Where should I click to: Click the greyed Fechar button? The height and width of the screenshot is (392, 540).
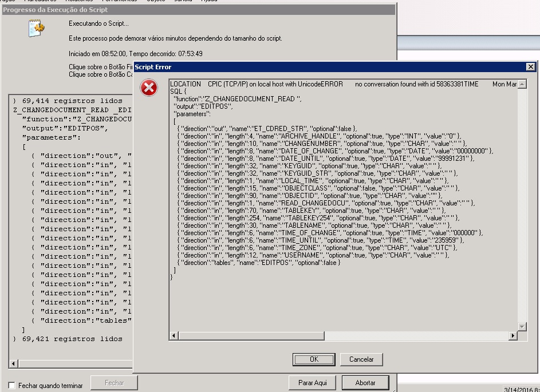click(115, 383)
